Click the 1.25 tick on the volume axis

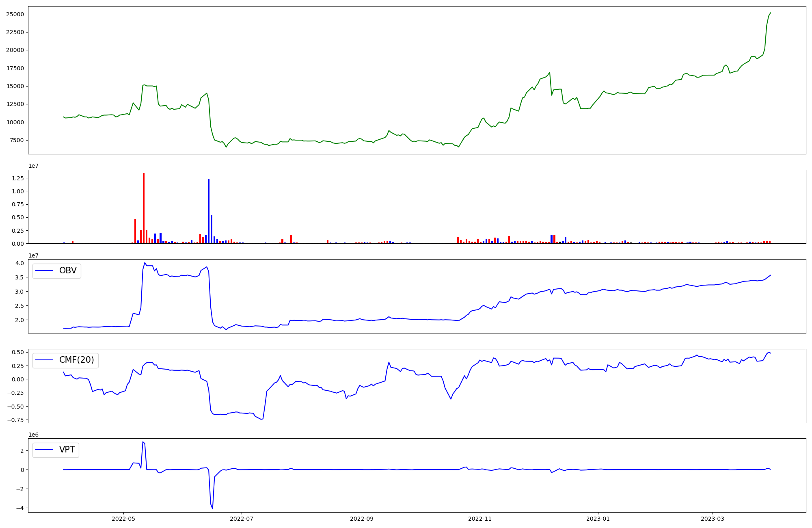coord(17,178)
